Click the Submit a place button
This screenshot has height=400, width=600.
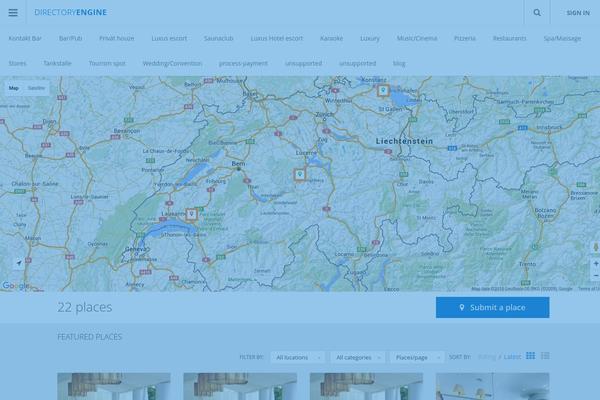coord(492,307)
